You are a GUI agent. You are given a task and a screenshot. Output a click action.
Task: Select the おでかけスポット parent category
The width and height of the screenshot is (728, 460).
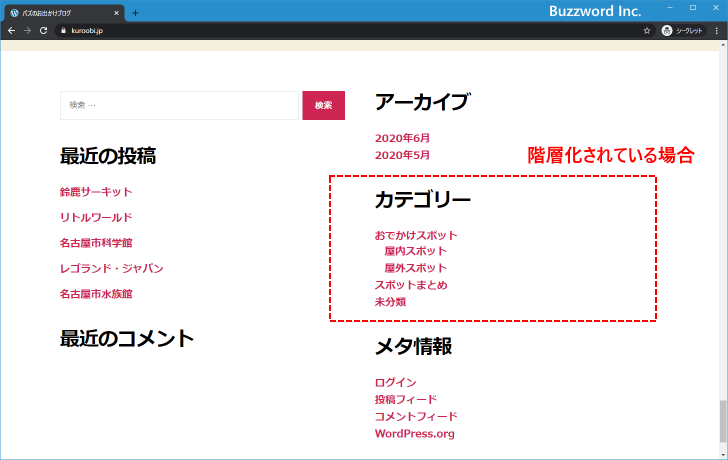click(x=416, y=236)
